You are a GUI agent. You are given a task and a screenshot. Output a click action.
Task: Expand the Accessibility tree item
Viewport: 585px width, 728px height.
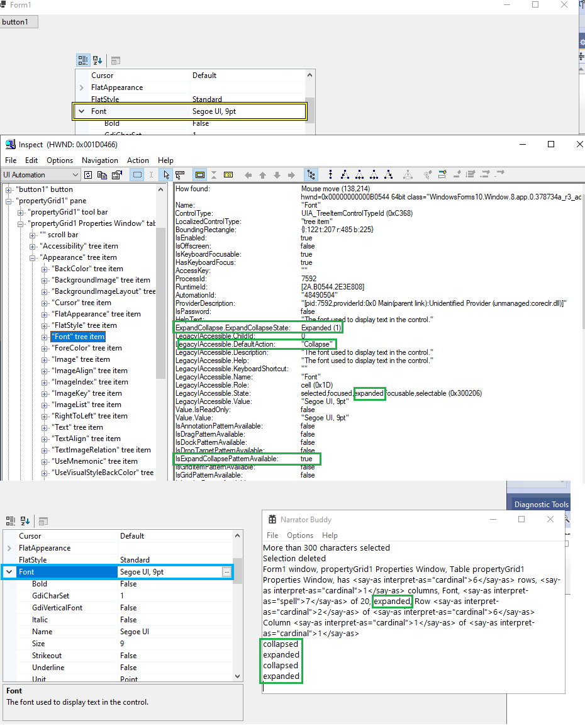coord(31,246)
